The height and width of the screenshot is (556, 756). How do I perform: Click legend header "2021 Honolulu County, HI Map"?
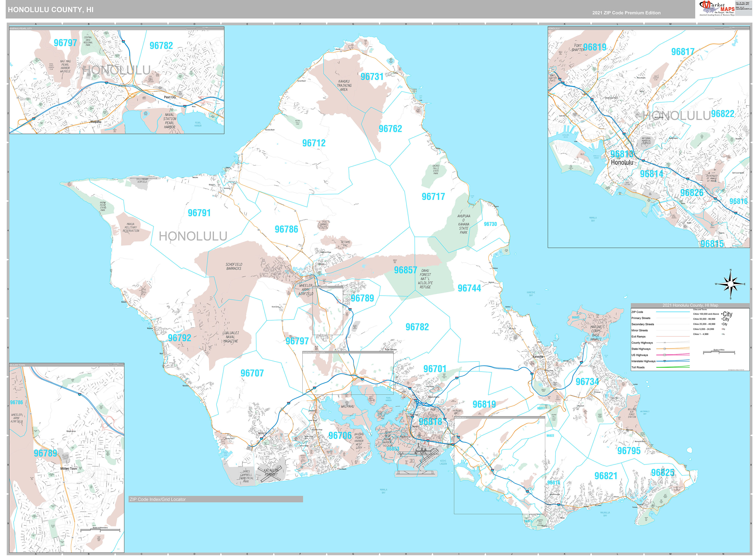[x=690, y=305]
